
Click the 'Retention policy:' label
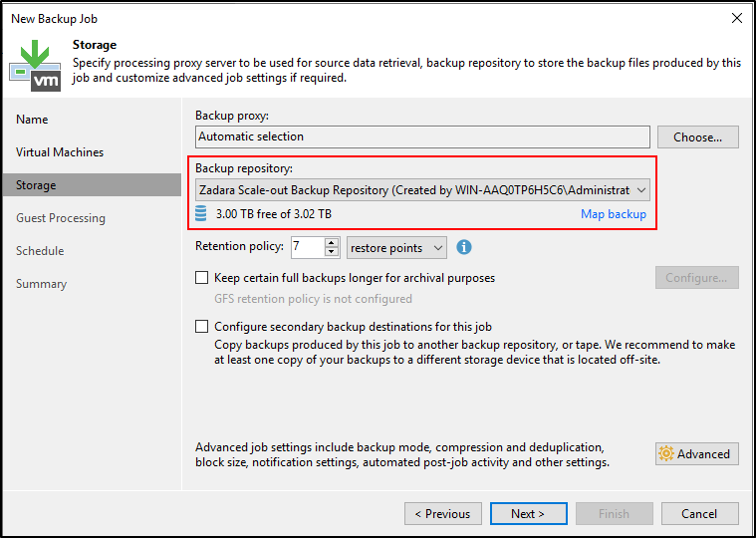(239, 246)
